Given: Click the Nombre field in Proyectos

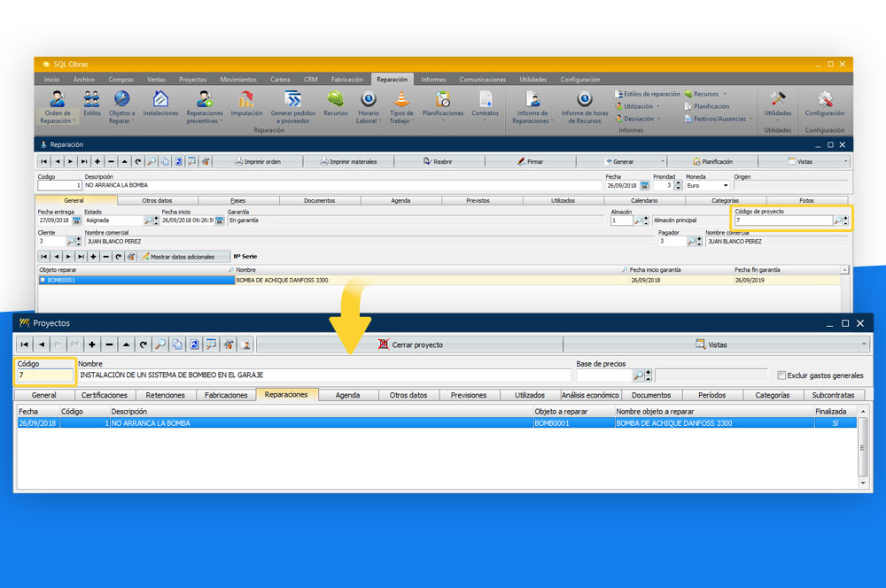Looking at the screenshot, I should (x=323, y=375).
